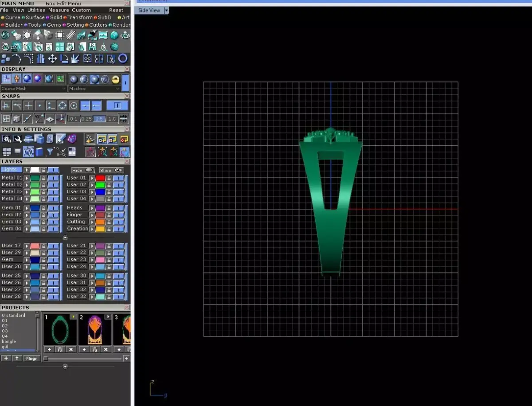Viewport: 532px width, 406px height.
Task: Select the center circle snap icon
Action: tap(74, 105)
